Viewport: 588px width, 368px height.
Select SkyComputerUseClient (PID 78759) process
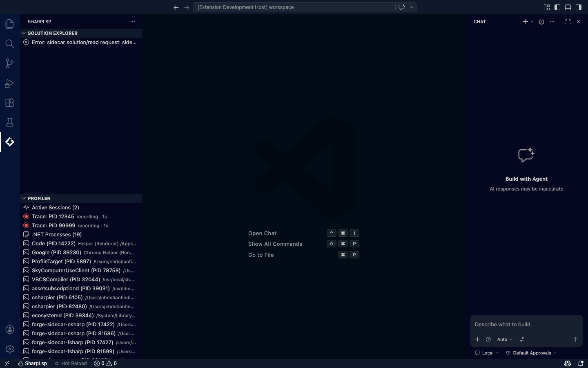pos(80,270)
